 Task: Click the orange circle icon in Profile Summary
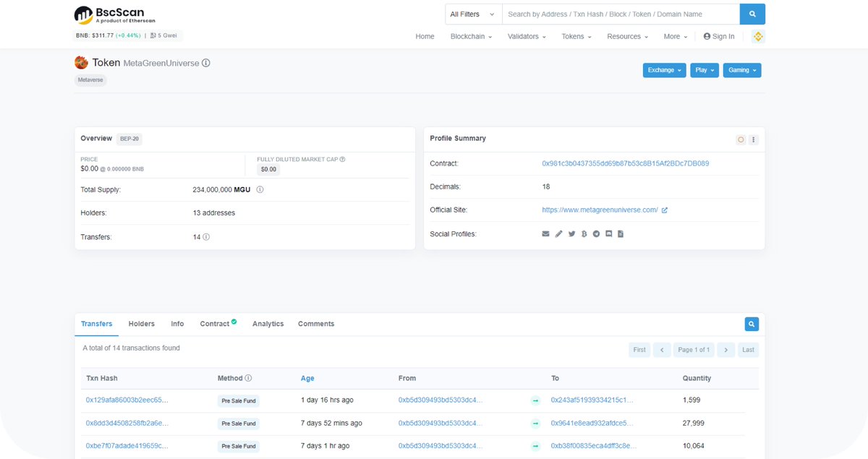tap(741, 140)
